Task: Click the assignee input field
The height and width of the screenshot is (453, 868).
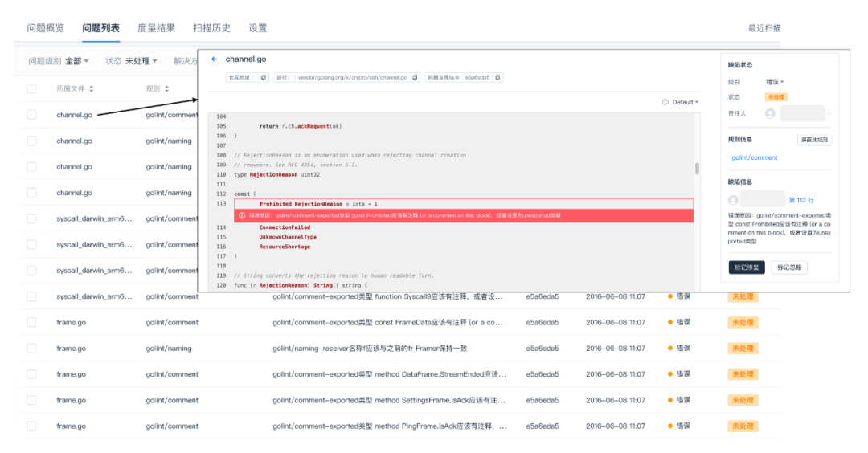Action: point(802,113)
